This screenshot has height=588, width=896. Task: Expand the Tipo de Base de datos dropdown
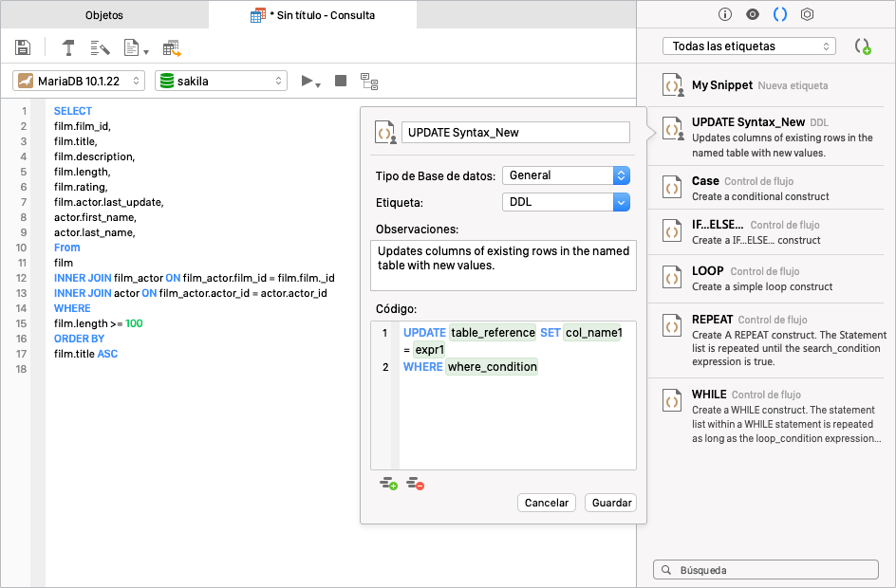566,175
